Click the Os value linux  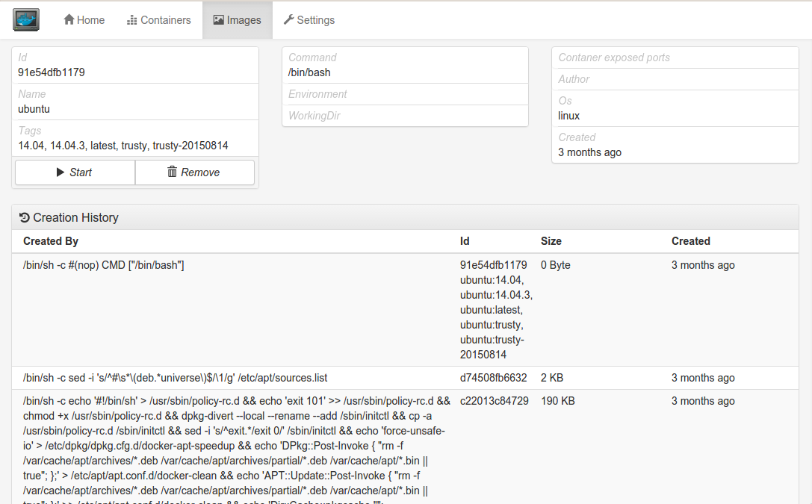click(568, 116)
